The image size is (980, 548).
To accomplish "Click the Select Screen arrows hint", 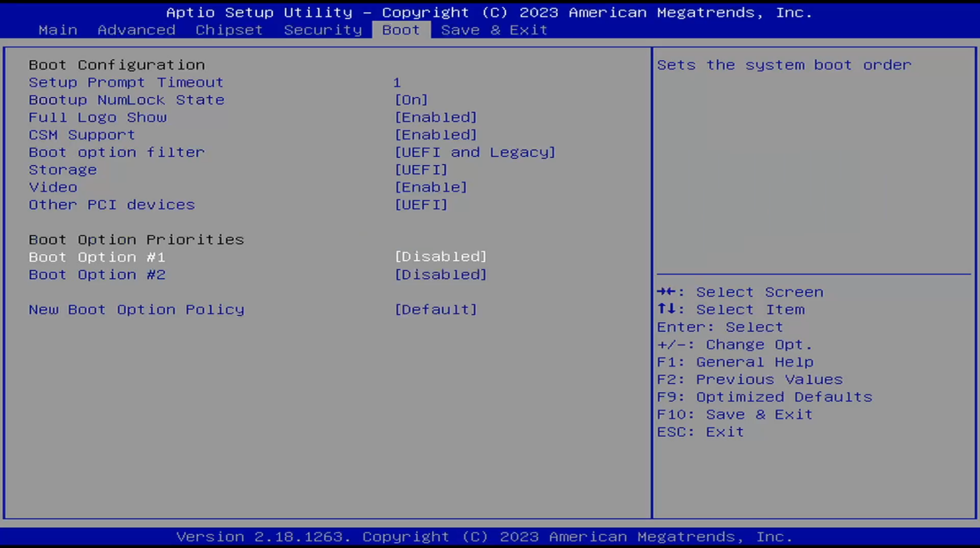I will coord(740,293).
